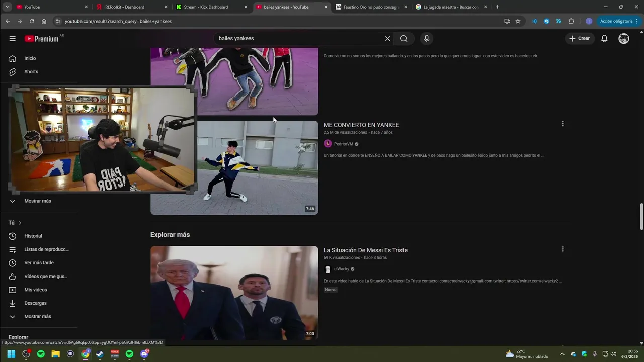Click the Nuevo badge under elWacky video
The width and height of the screenshot is (644, 362).
[331, 290]
